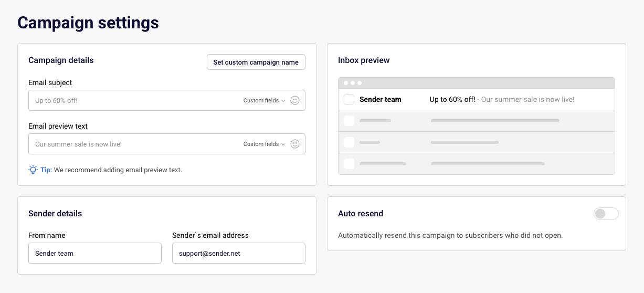Check the Sender team inbox checkbox
The height and width of the screenshot is (293, 644).
click(x=349, y=99)
